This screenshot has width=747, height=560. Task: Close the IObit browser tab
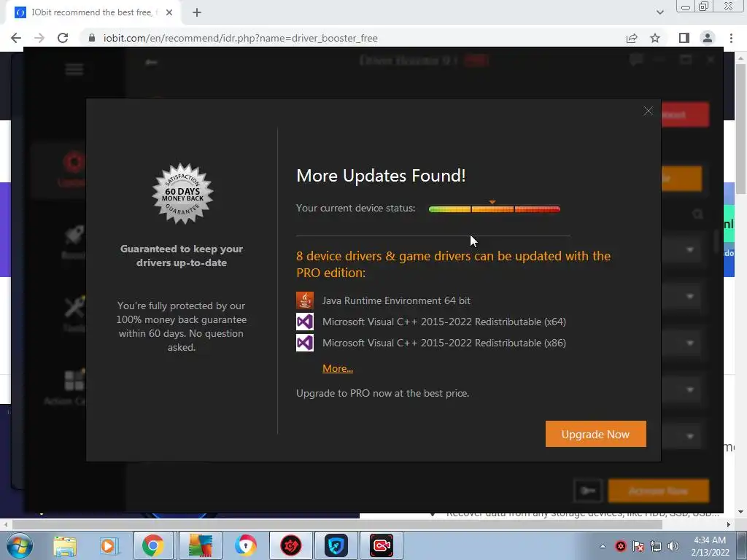(169, 12)
